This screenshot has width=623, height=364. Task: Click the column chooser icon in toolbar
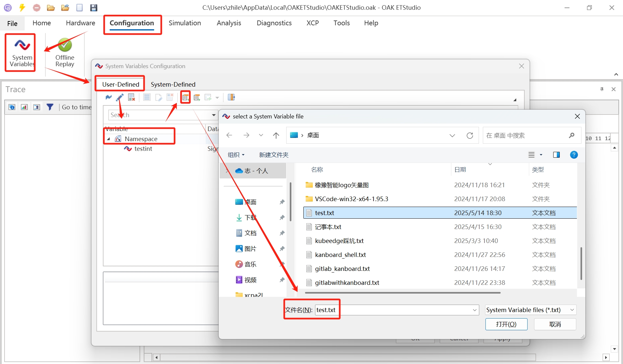click(x=231, y=97)
